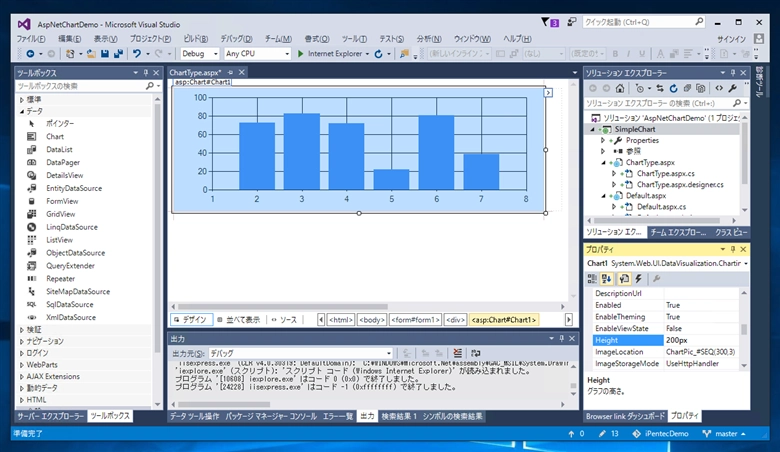Expand the Properties node in Solution Explorer
The height and width of the screenshot is (452, 780).
tap(603, 141)
